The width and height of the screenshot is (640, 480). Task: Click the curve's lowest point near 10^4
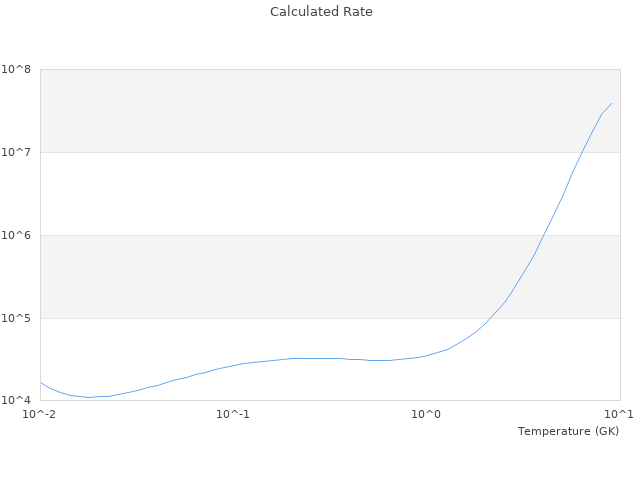[x=89, y=397]
